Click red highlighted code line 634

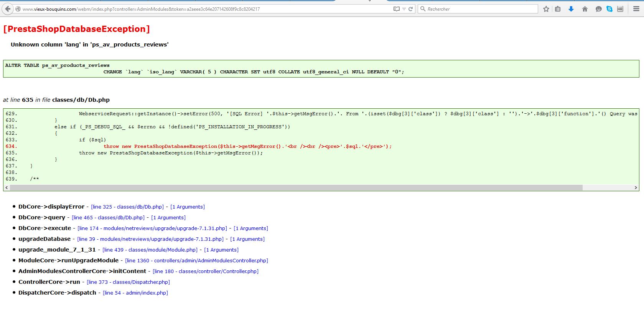[x=248, y=146]
